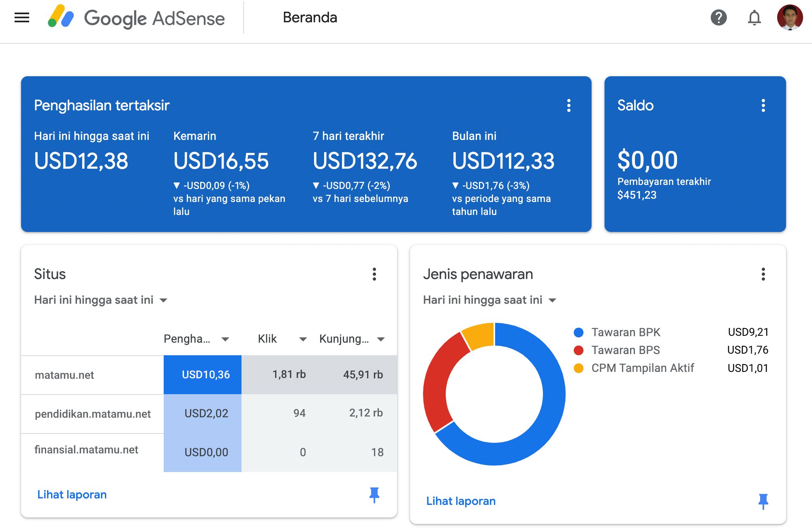Open Lihat laporan for Jenis penawaran
This screenshot has height=528, width=812.
click(461, 501)
